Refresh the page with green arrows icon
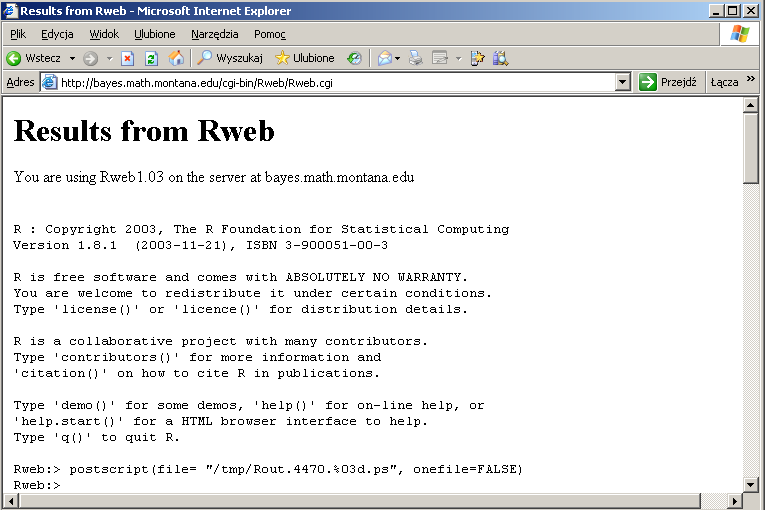765x510 pixels. tap(151, 59)
